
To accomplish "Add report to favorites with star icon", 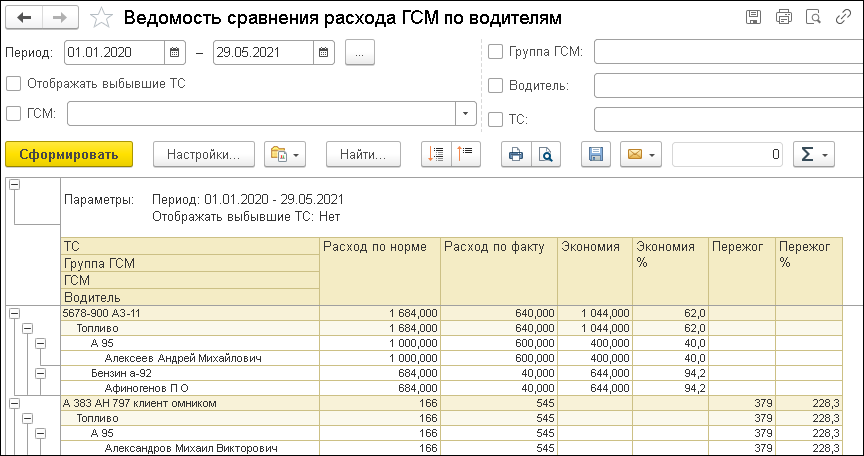I will click(101, 17).
